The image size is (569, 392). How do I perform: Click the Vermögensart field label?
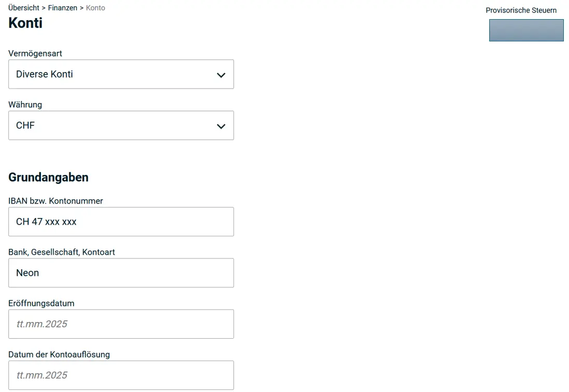tap(35, 53)
